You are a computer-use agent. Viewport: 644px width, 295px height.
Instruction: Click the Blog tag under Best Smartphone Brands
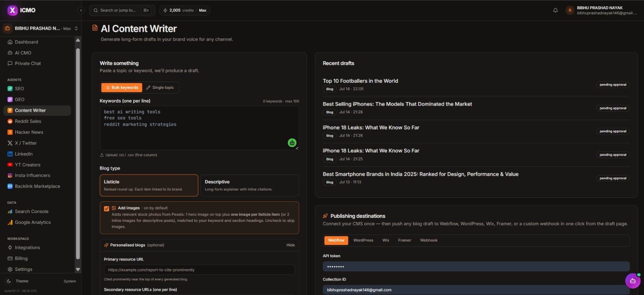click(330, 182)
